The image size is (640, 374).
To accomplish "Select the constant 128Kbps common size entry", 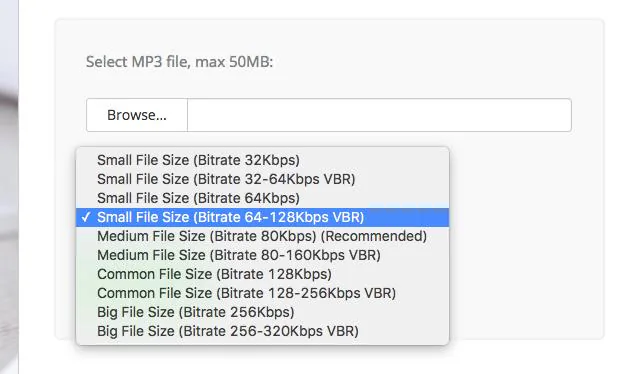I will [262, 274].
